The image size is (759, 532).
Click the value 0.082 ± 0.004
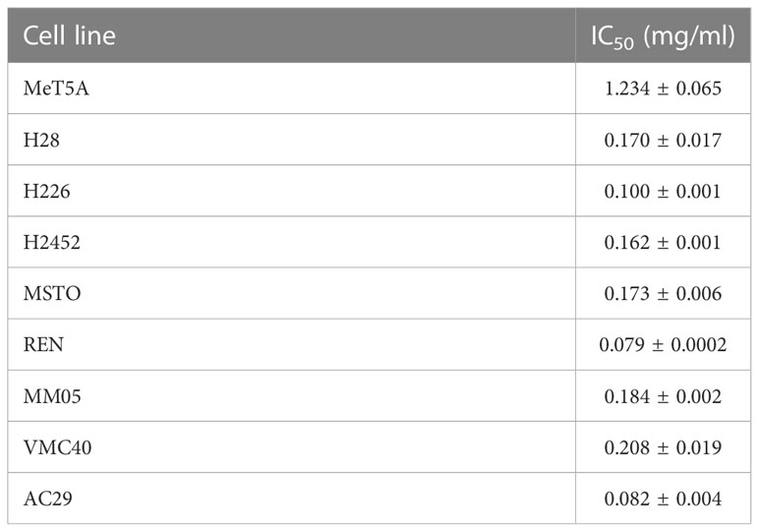664,499
